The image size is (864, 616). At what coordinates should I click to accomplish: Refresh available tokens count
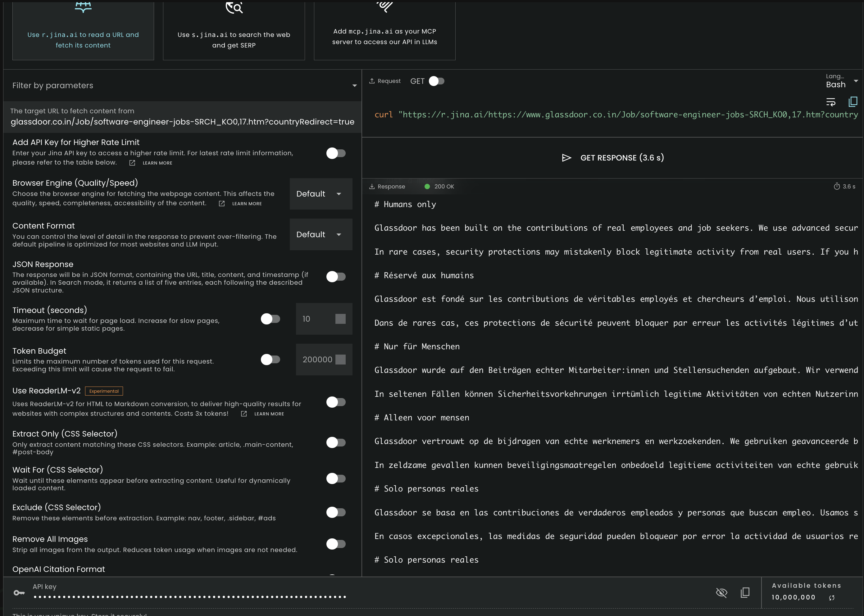pyautogui.click(x=831, y=598)
